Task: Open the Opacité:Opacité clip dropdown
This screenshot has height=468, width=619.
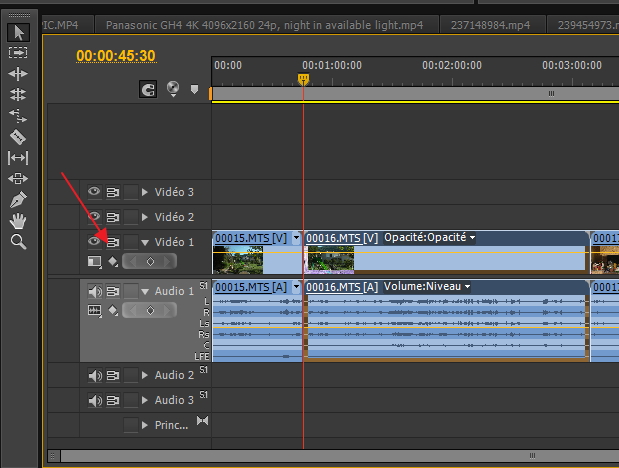Action: (472, 238)
